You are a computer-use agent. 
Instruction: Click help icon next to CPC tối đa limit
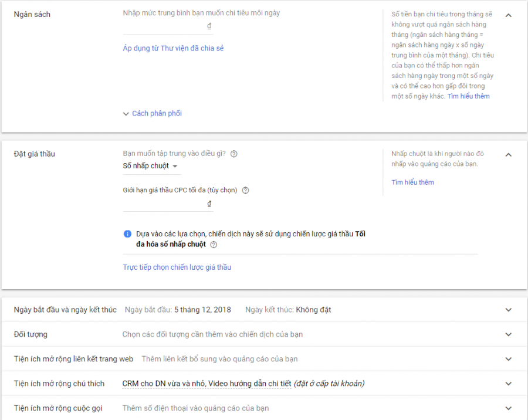[245, 190]
